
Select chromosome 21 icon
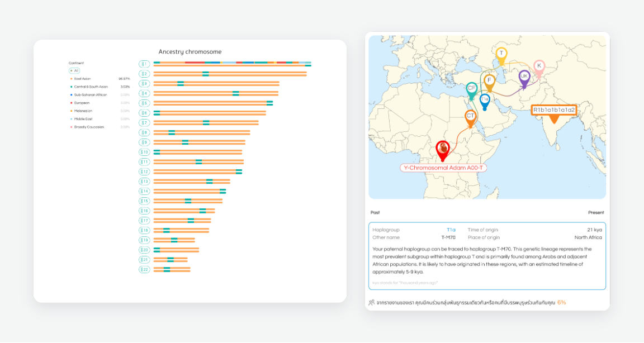click(x=144, y=260)
